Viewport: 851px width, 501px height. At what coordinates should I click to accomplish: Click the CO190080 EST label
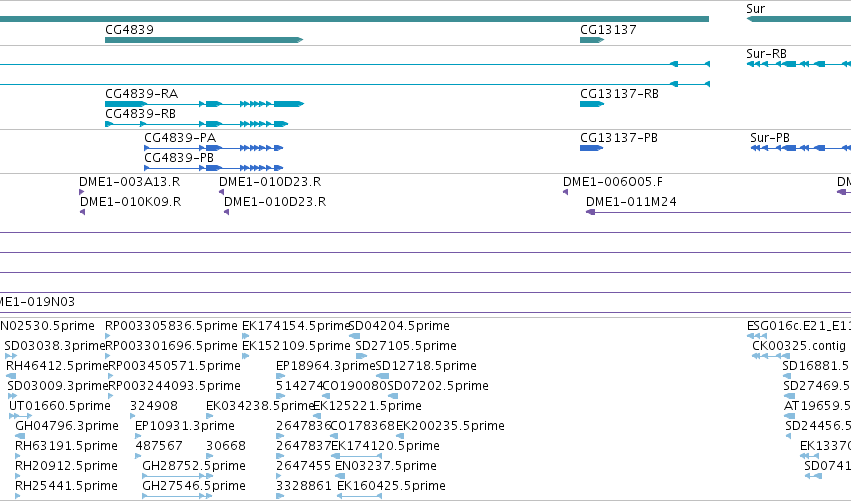point(354,386)
